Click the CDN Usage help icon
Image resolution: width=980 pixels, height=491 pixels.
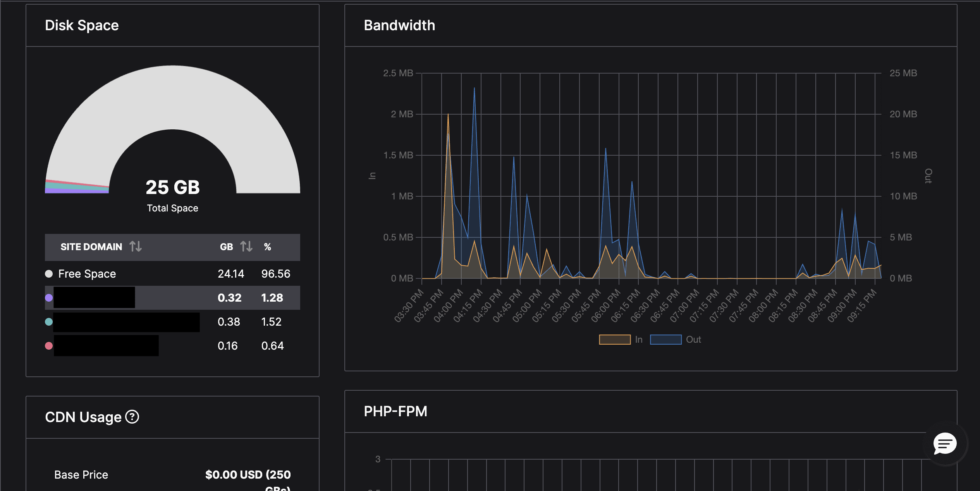pyautogui.click(x=132, y=417)
